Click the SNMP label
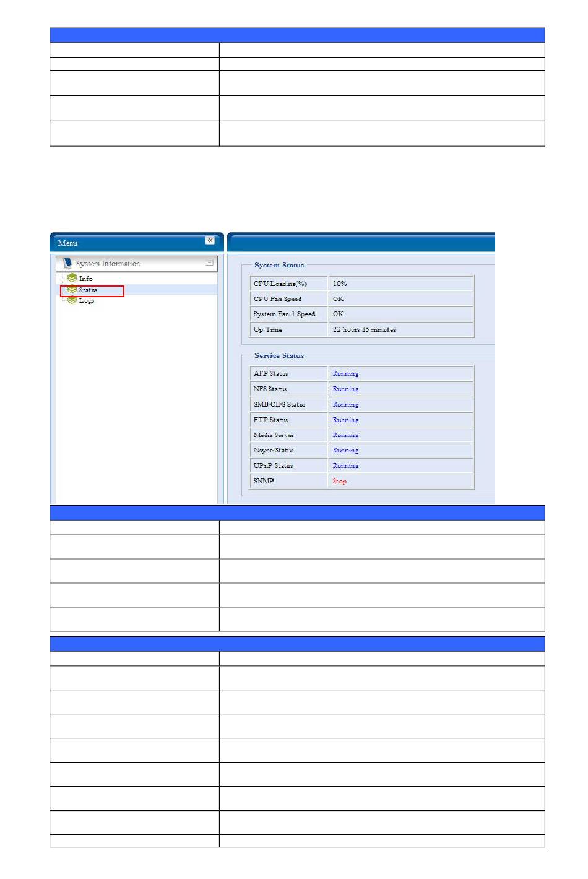Viewport: 588px width, 879px height. 264,482
